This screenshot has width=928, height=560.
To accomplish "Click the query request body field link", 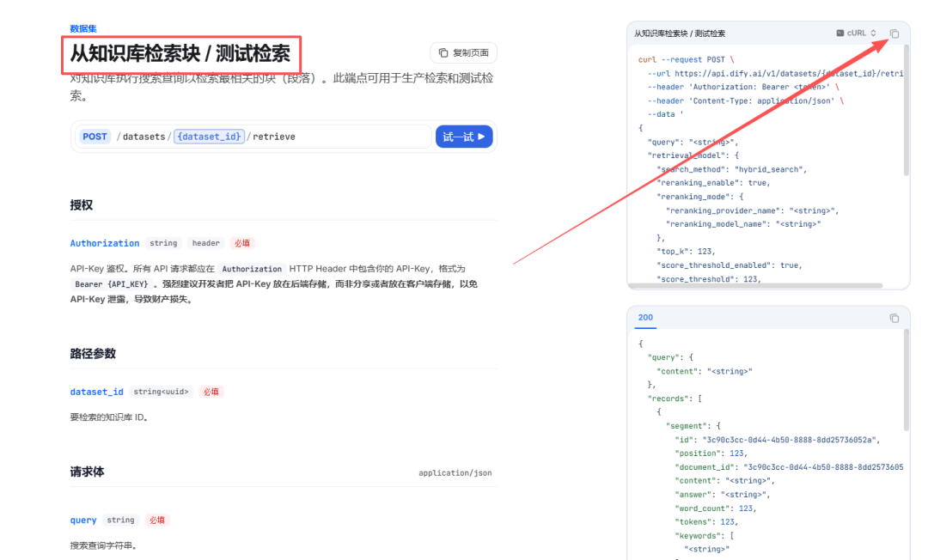I will click(82, 520).
